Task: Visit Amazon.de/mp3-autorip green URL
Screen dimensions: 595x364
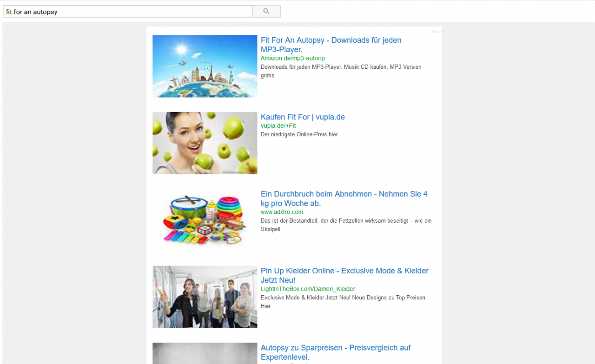Action: pos(293,58)
